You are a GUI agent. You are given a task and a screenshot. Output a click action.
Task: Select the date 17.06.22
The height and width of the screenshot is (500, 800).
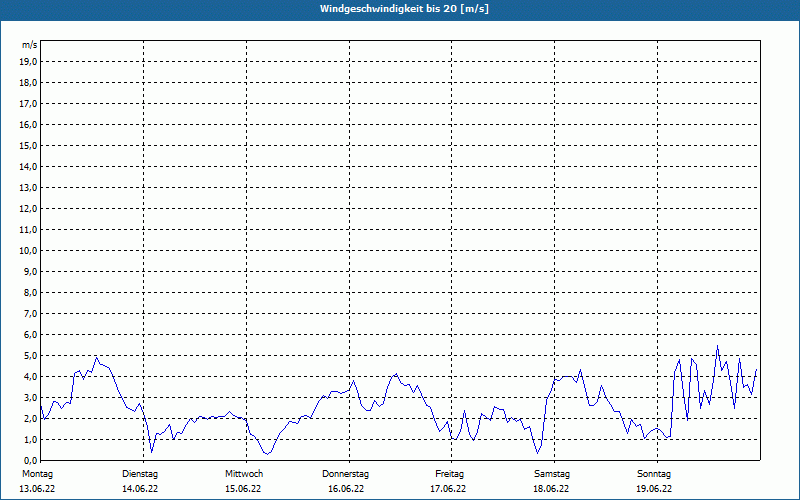[448, 489]
